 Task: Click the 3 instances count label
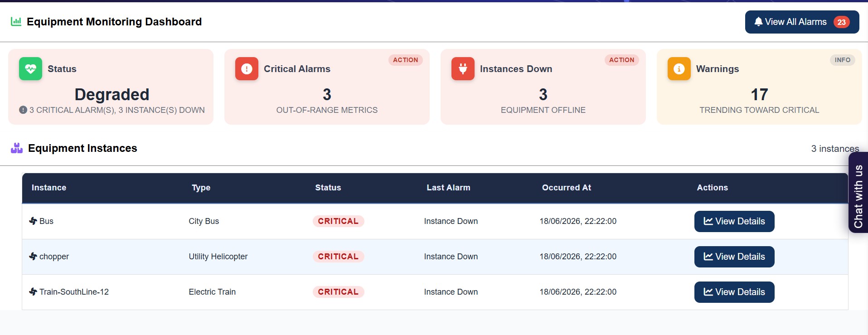pos(835,149)
